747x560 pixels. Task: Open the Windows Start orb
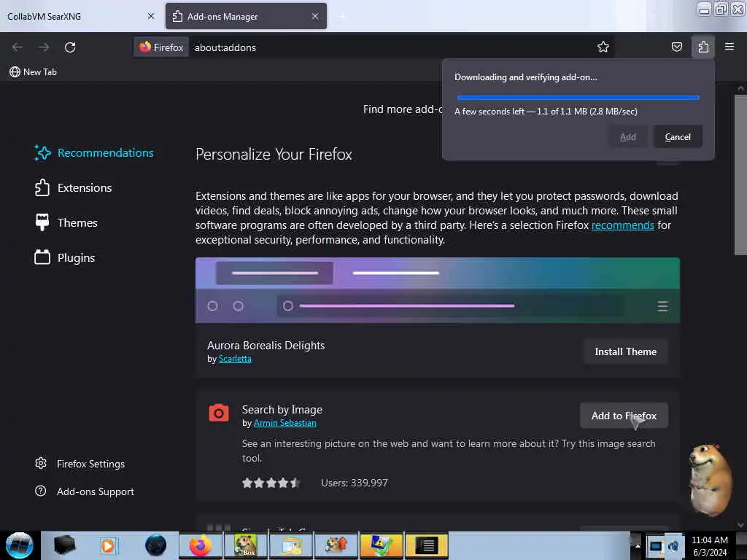point(19,545)
